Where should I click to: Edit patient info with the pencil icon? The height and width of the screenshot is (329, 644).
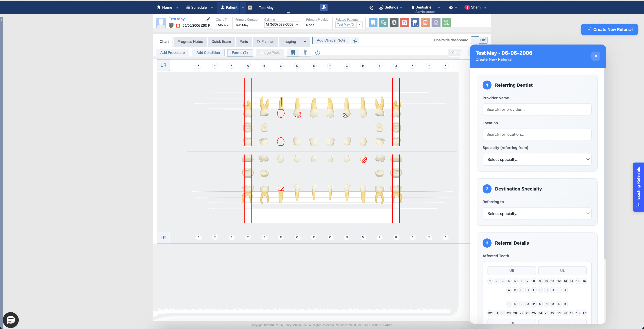click(208, 19)
